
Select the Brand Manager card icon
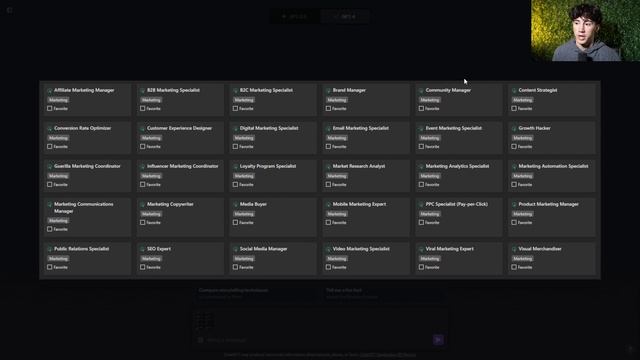pos(328,90)
